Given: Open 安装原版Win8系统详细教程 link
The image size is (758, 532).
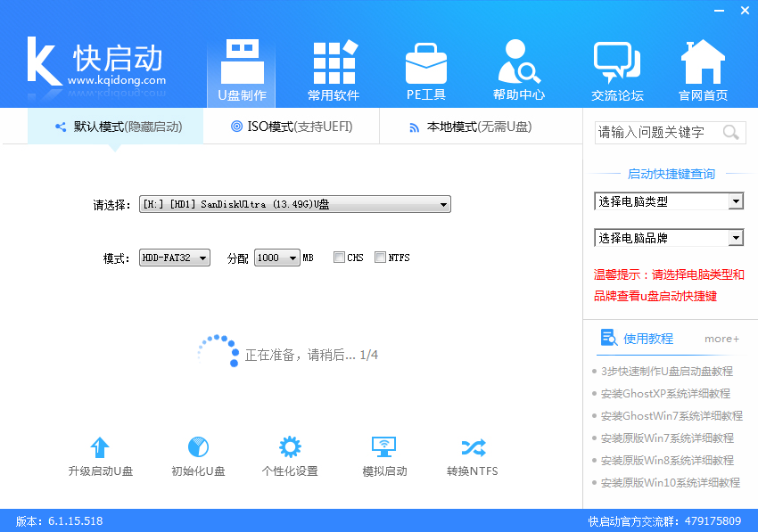Looking at the screenshot, I should tap(667, 460).
